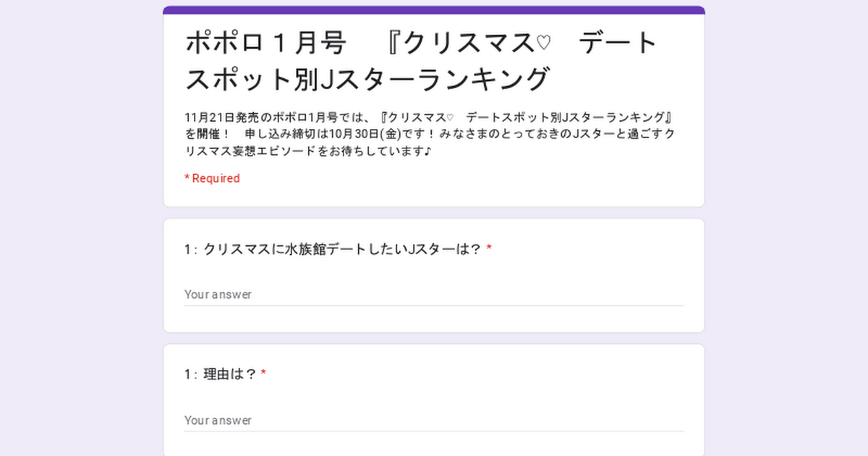Click the form description starting 11月21日発売

pos(430,134)
